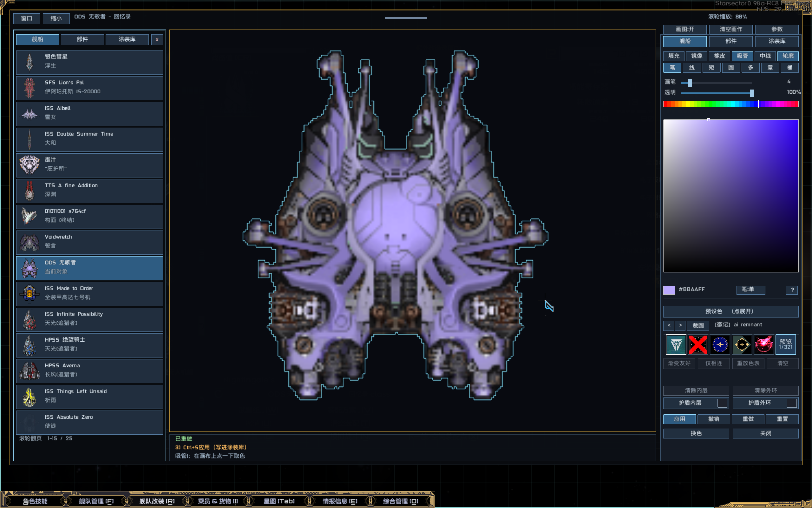Viewport: 812px width, 508px height.
Task: Select the 01011001 a764cf ship
Action: [89, 217]
